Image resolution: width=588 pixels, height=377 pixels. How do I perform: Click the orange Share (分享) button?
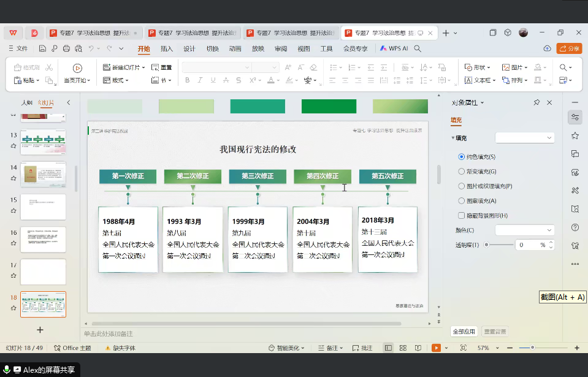click(x=570, y=48)
